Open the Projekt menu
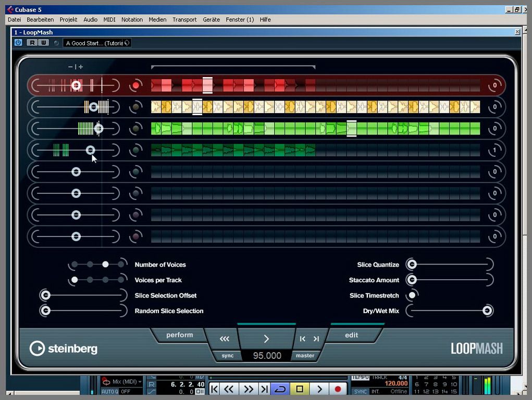532x400 pixels. 68,20
